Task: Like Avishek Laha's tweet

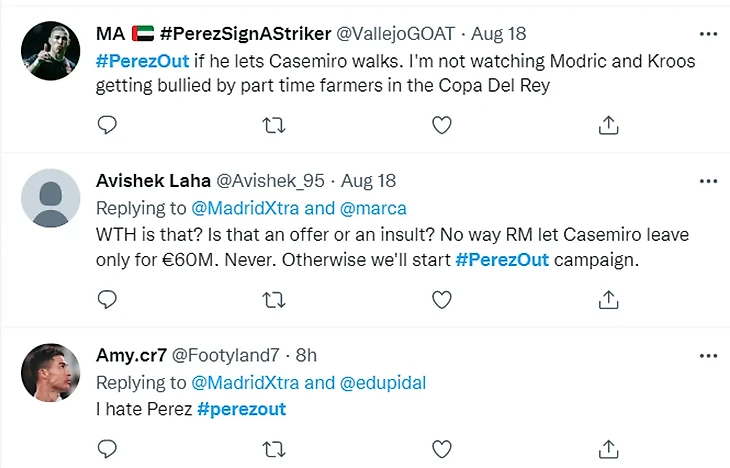Action: pos(440,299)
